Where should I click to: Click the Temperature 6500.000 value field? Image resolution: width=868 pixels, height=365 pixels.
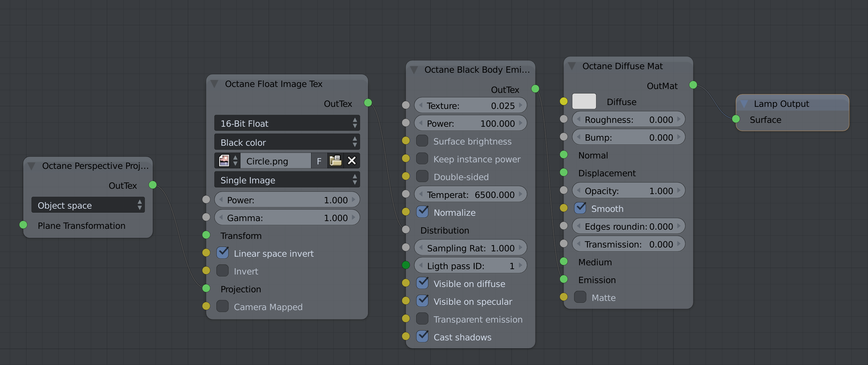[471, 194]
